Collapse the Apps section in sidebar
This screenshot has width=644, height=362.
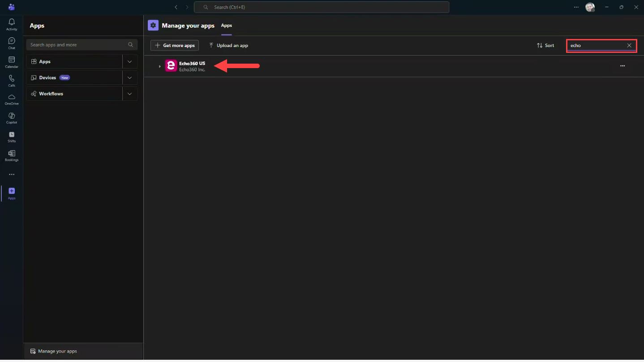pyautogui.click(x=129, y=61)
